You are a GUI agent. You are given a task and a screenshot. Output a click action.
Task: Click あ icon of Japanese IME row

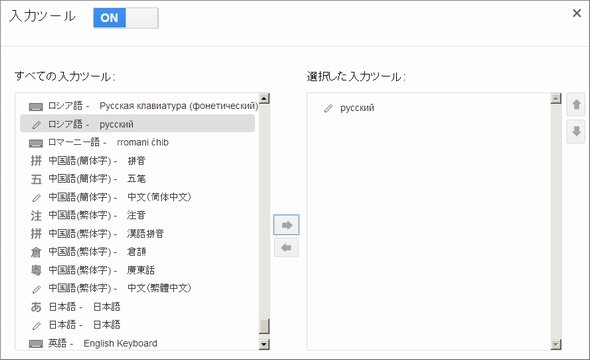[x=36, y=307]
